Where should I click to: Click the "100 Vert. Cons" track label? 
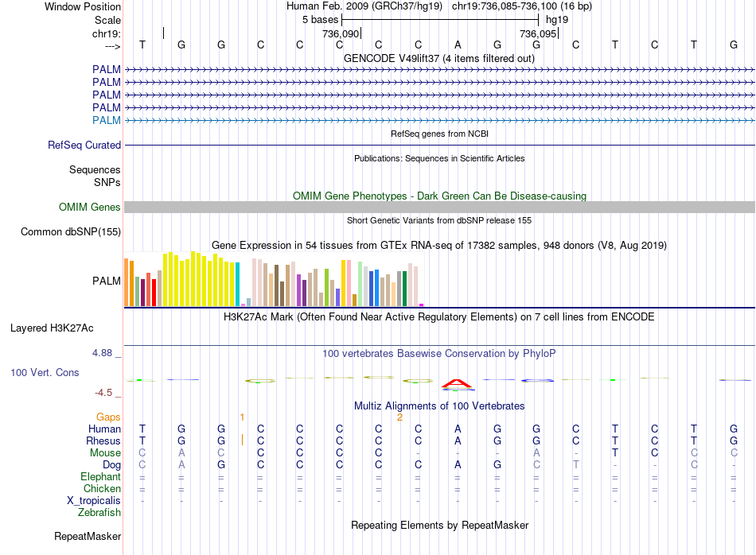[45, 372]
